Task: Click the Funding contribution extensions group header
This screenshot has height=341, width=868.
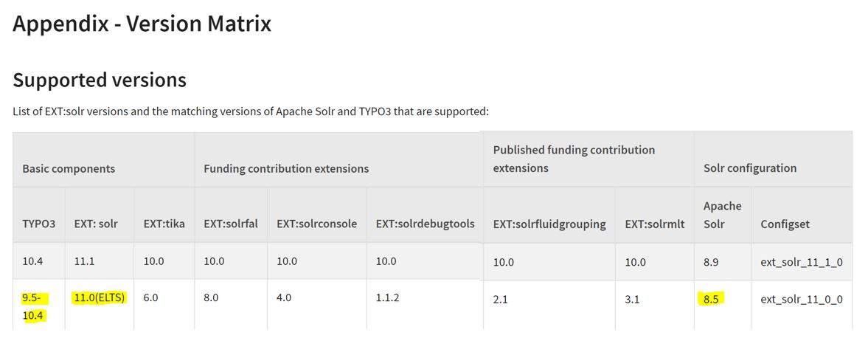Action: coord(286,168)
